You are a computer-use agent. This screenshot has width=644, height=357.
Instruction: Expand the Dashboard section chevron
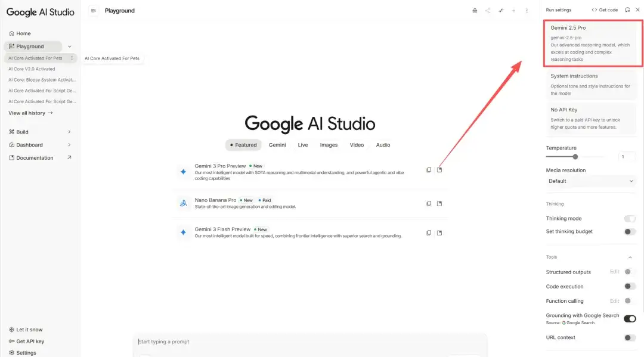tap(69, 145)
